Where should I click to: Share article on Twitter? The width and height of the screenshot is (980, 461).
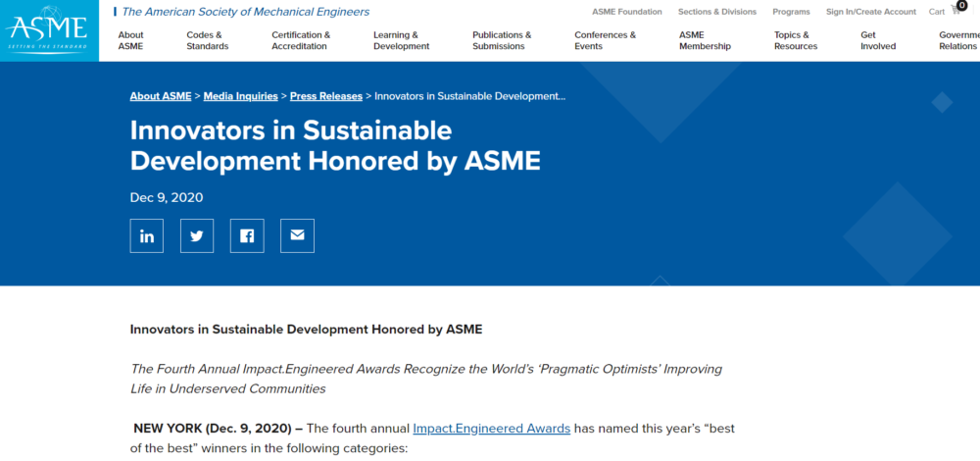coord(197,235)
